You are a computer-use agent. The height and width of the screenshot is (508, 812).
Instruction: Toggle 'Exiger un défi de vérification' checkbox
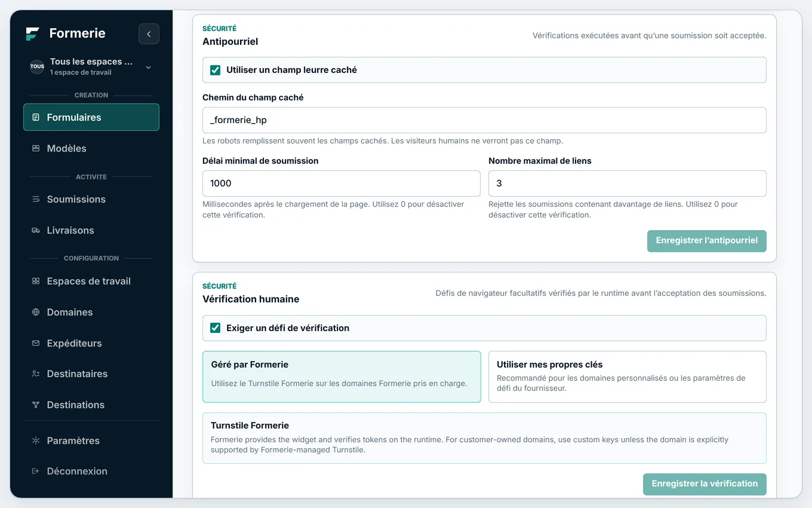coord(216,328)
